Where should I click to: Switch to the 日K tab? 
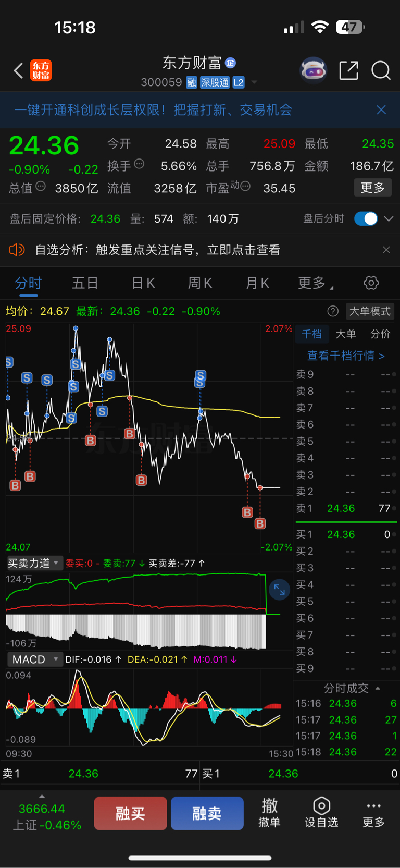(143, 283)
